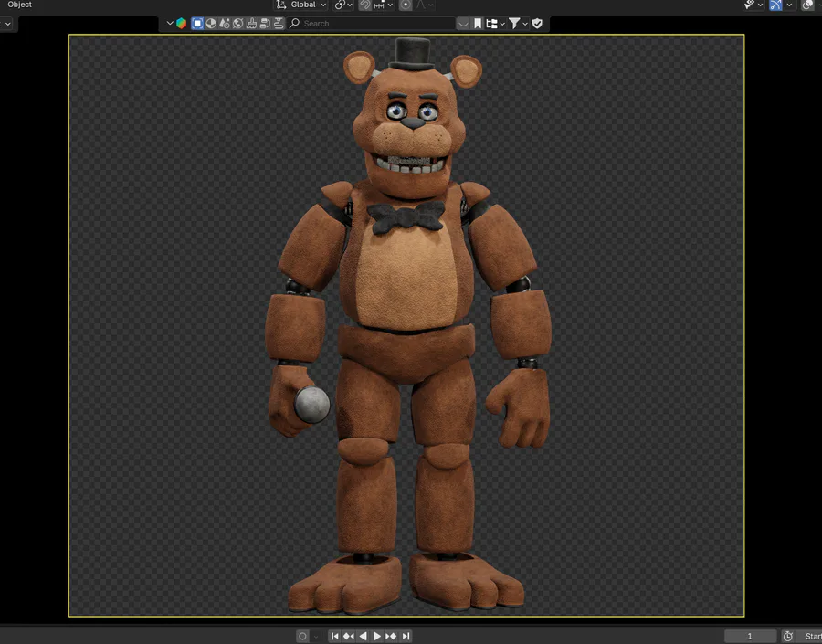Screen dimensions: 822x644
Task: Open the Object menu in viewport header
Action: coord(19,5)
